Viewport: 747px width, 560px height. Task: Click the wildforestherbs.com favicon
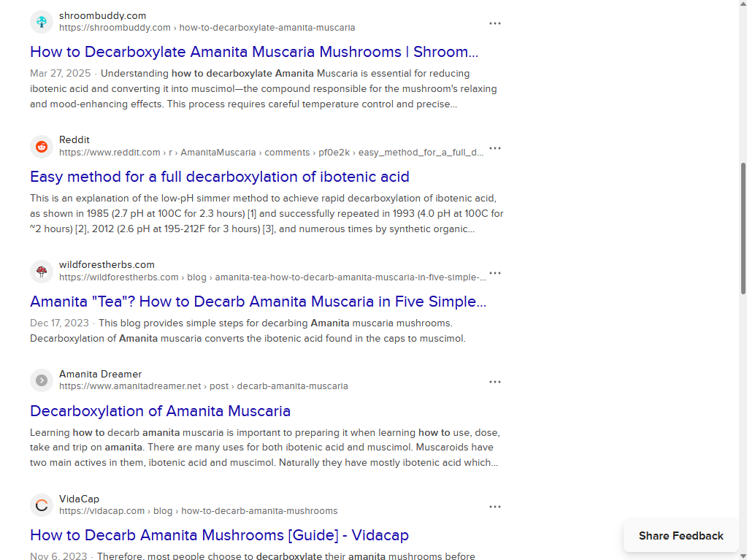(x=42, y=272)
